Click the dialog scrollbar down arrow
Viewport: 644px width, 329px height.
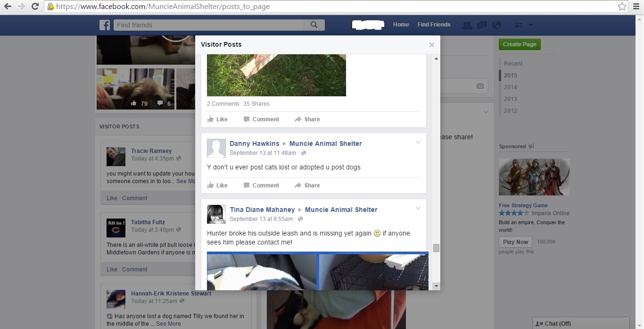point(436,286)
